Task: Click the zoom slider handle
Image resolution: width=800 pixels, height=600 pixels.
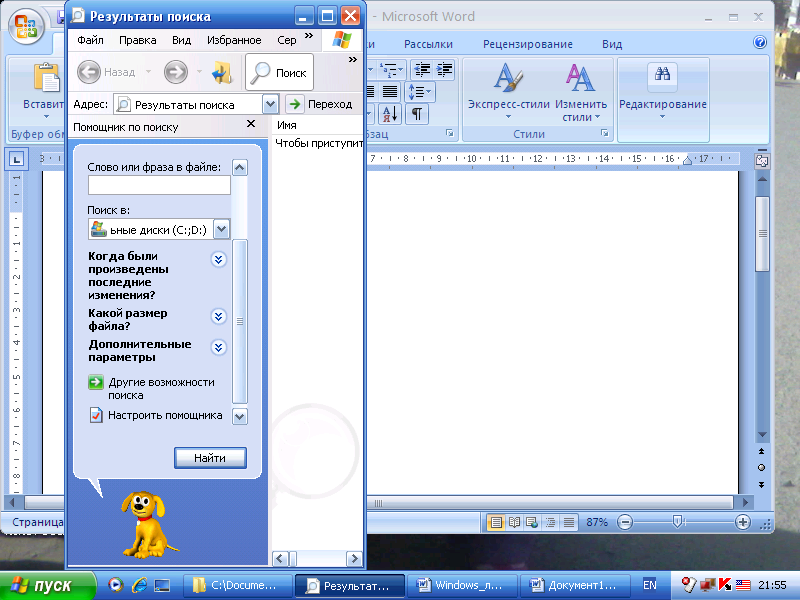Action: pyautogui.click(x=678, y=521)
